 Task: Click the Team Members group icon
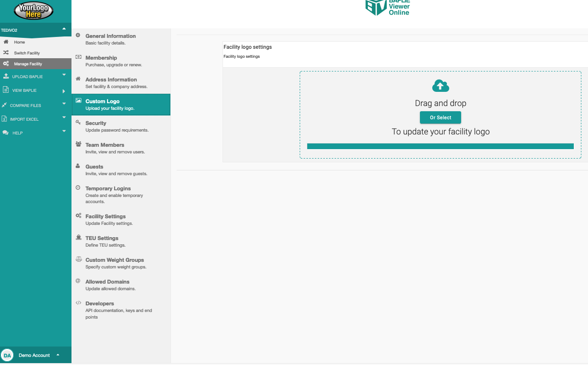[78, 144]
